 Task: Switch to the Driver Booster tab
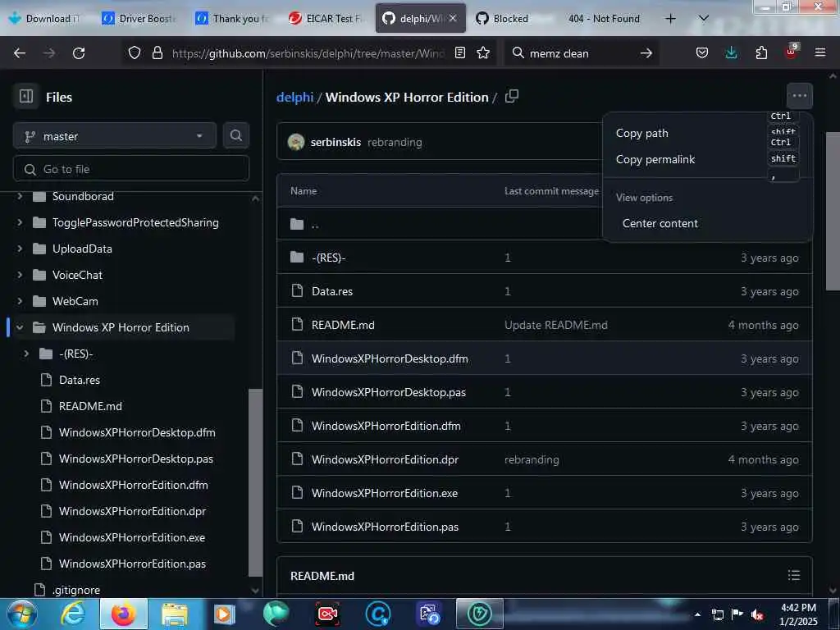tap(139, 19)
